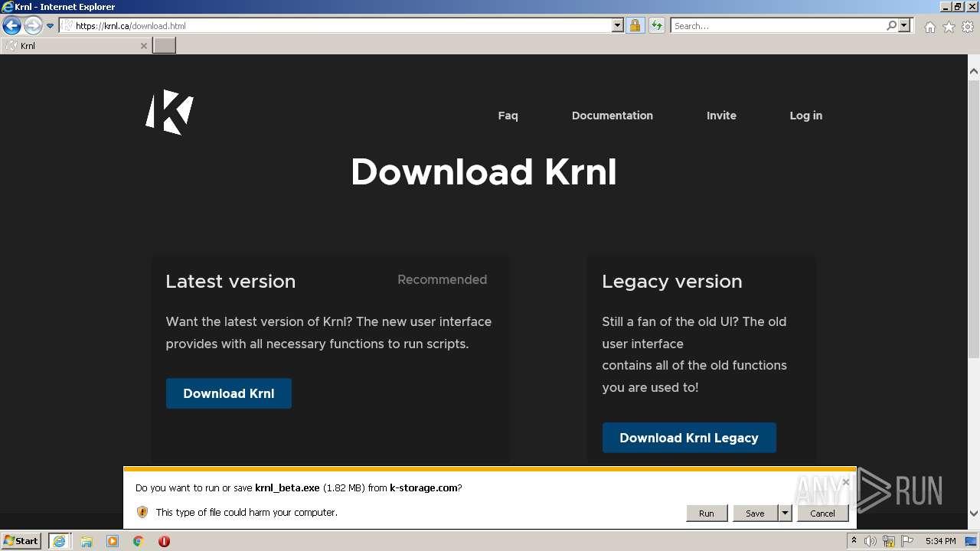The height and width of the screenshot is (551, 980).
Task: Open the Documentation link
Action: (612, 116)
